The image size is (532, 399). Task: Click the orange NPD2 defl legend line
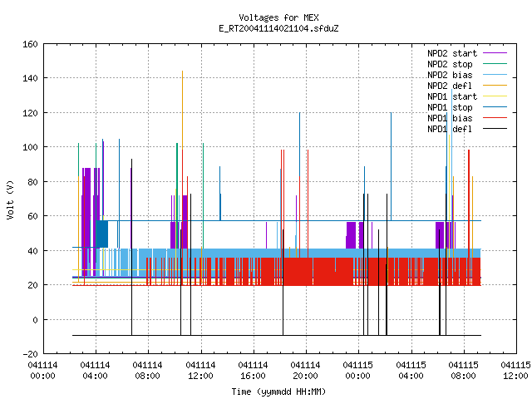(495, 86)
